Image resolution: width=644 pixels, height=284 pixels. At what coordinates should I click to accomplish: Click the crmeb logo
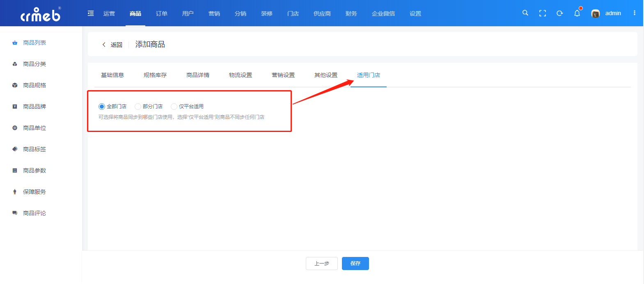pyautogui.click(x=41, y=14)
